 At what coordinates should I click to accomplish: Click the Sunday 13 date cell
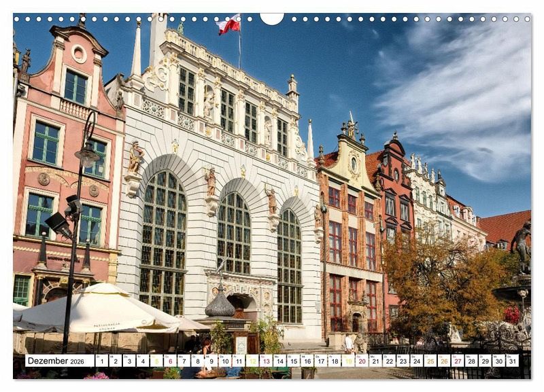266,361
